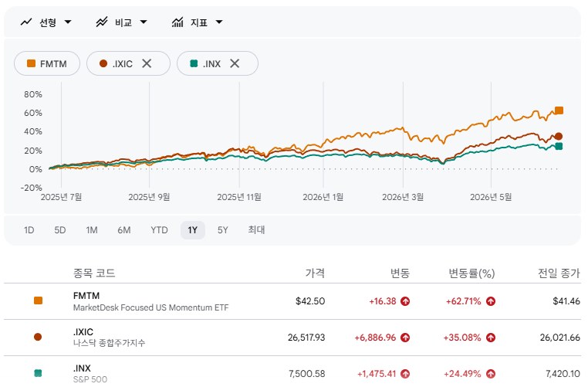The width and height of the screenshot is (588, 387).
Task: Click the orange FMTM endpoint marker on chart
Action: 559,110
